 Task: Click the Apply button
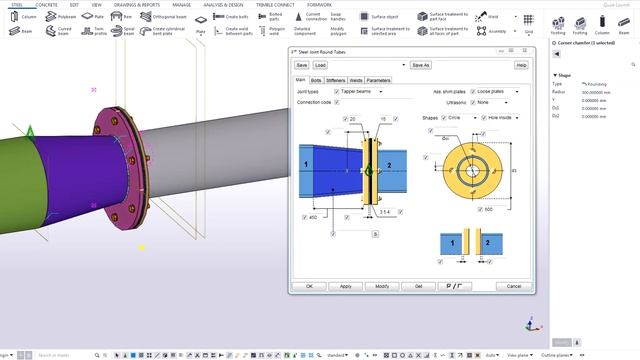(346, 287)
